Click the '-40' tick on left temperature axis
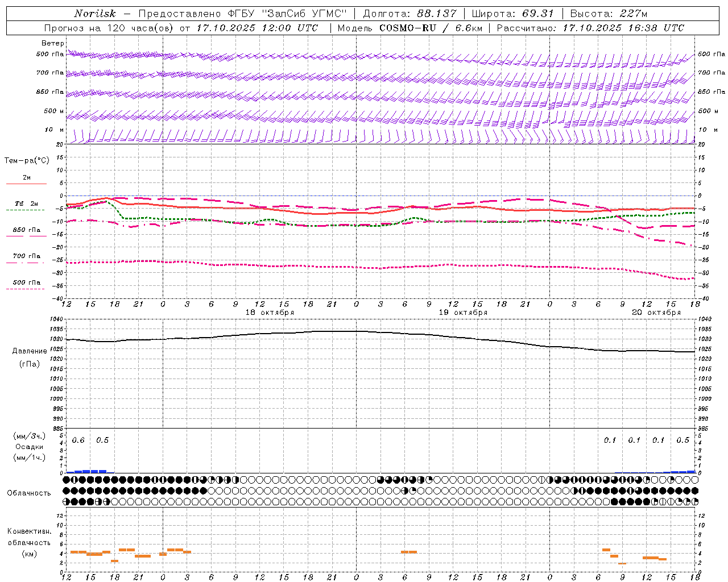 pos(58,298)
